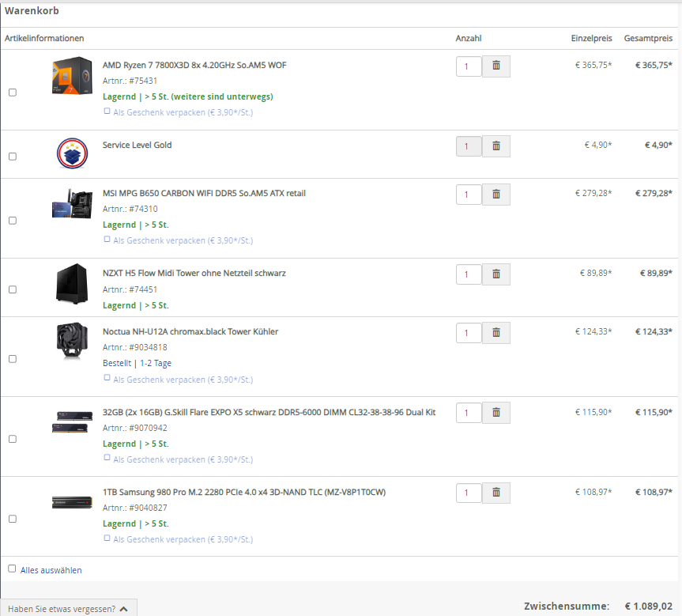Enable gift wrapping for AMD Ryzen 7
This screenshot has width=682, height=616.
pyautogui.click(x=107, y=111)
